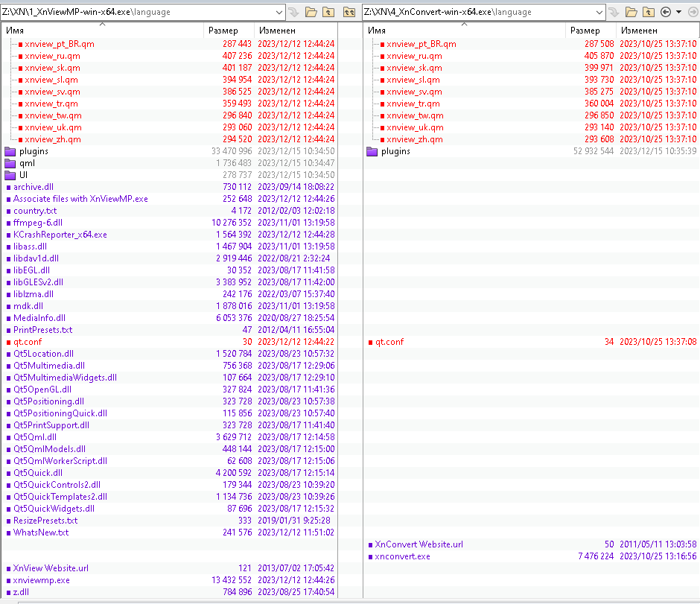Expand the right path dropdown
Screen dimensions: 700x604
pyautogui.click(x=599, y=12)
